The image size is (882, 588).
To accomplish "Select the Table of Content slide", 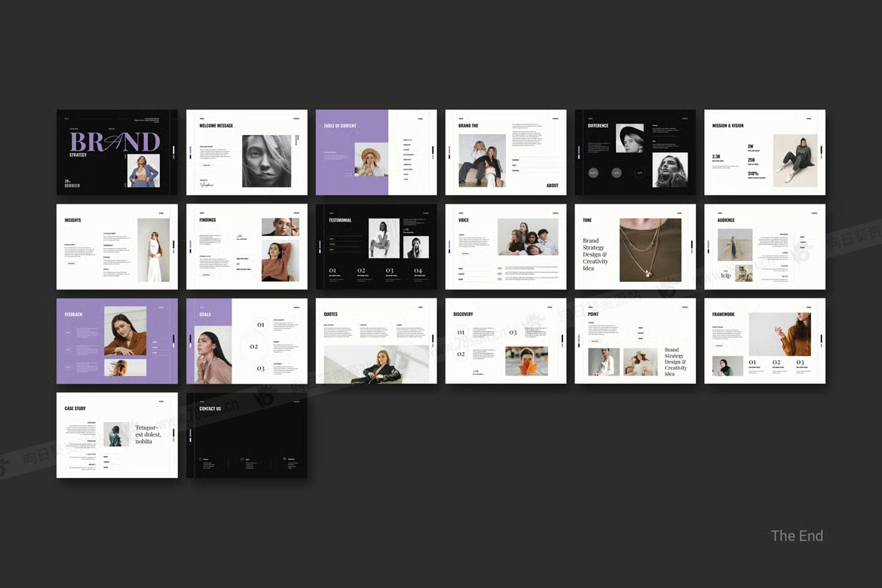I will tap(376, 152).
